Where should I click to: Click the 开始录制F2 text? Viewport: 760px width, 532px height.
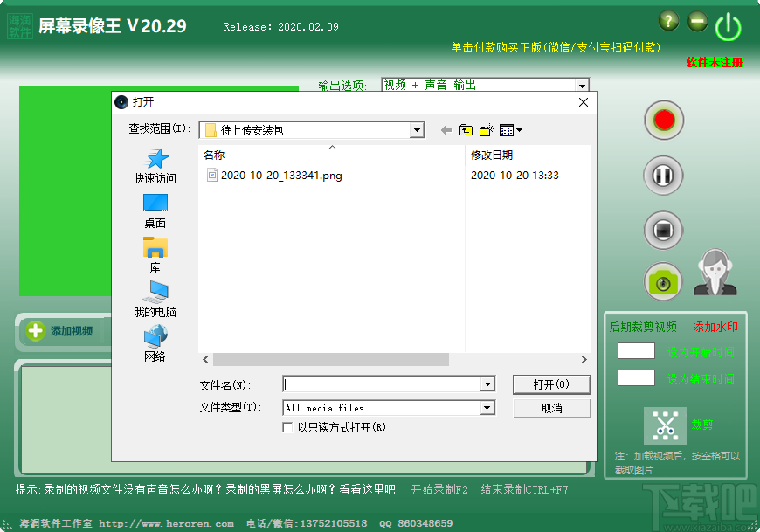coord(439,489)
